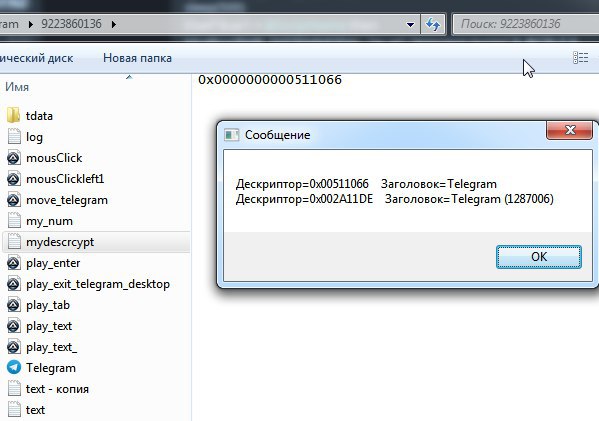
Task: Select the 'text - копия' file name
Action: [57, 389]
